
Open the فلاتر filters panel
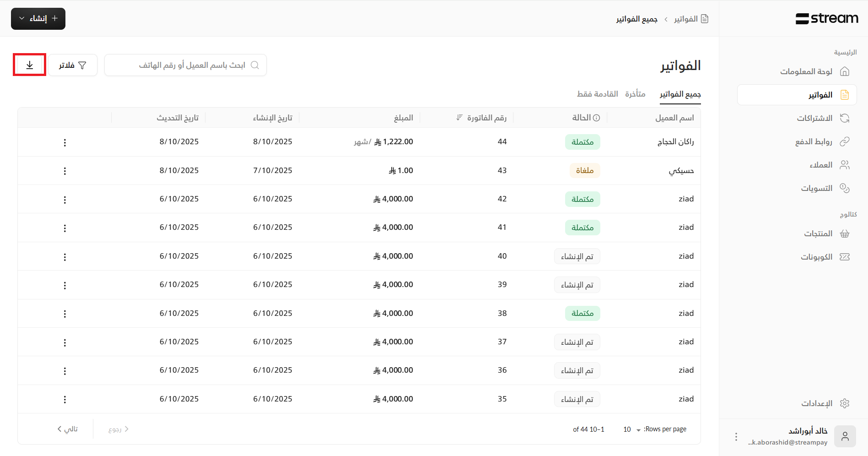coord(73,65)
